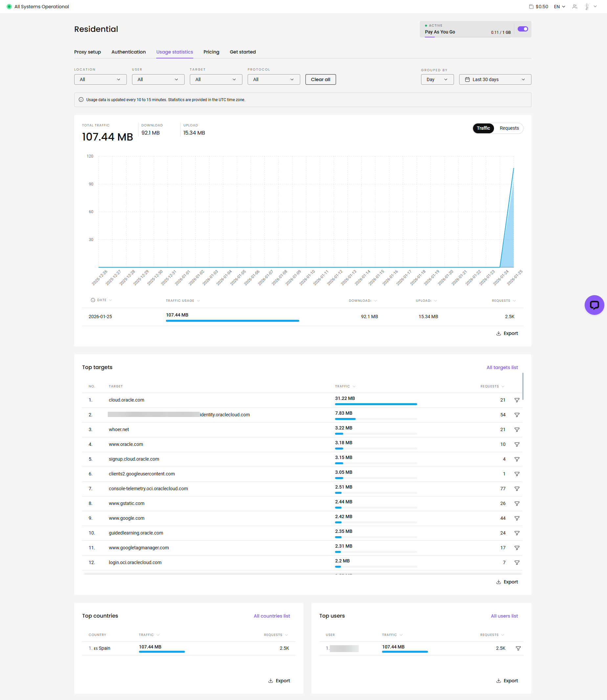Open the Pricing tab
607x700 pixels.
point(211,52)
